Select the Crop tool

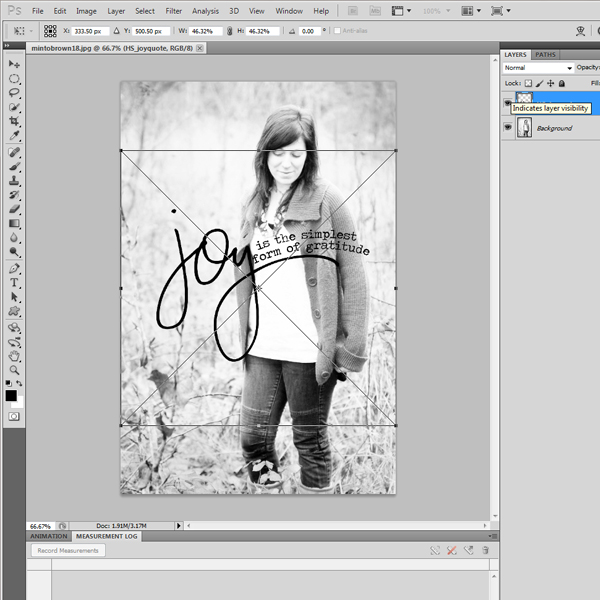[x=14, y=120]
